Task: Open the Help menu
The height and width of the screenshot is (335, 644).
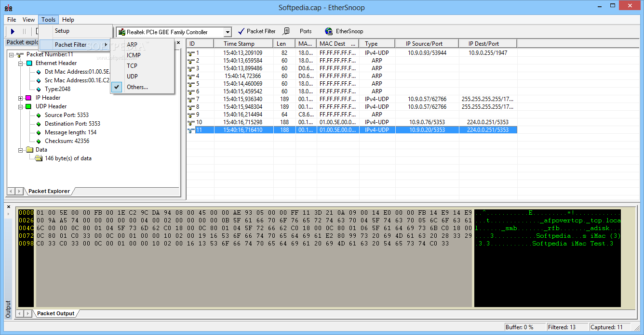Action: click(x=68, y=20)
